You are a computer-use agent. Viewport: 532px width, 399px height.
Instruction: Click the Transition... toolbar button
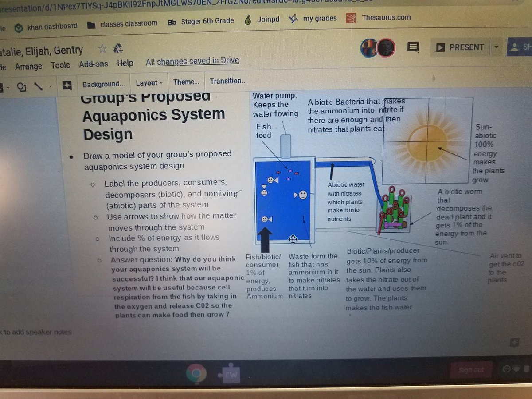coord(228,81)
